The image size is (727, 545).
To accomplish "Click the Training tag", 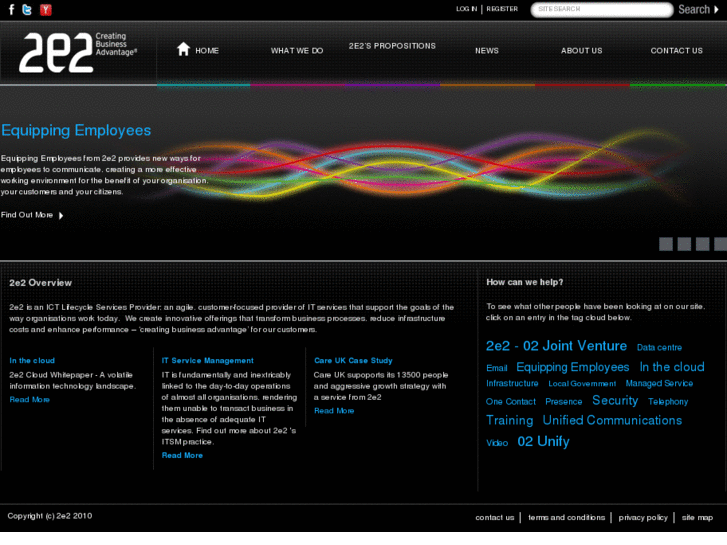I will coord(510,420).
